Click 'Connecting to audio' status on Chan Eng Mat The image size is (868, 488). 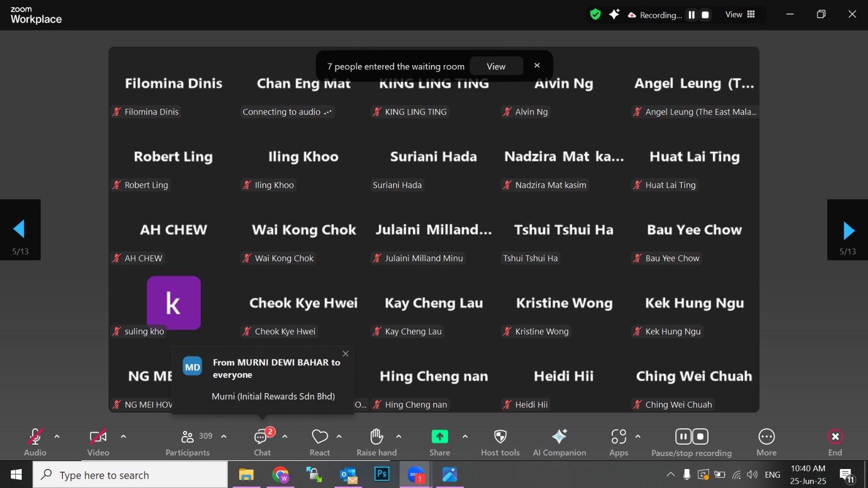coord(287,112)
